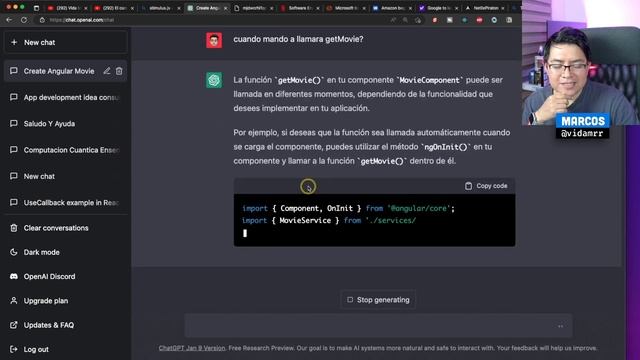Click the external link icon beside Updates & FAQ
The height and width of the screenshot is (360, 640).
(x=13, y=325)
